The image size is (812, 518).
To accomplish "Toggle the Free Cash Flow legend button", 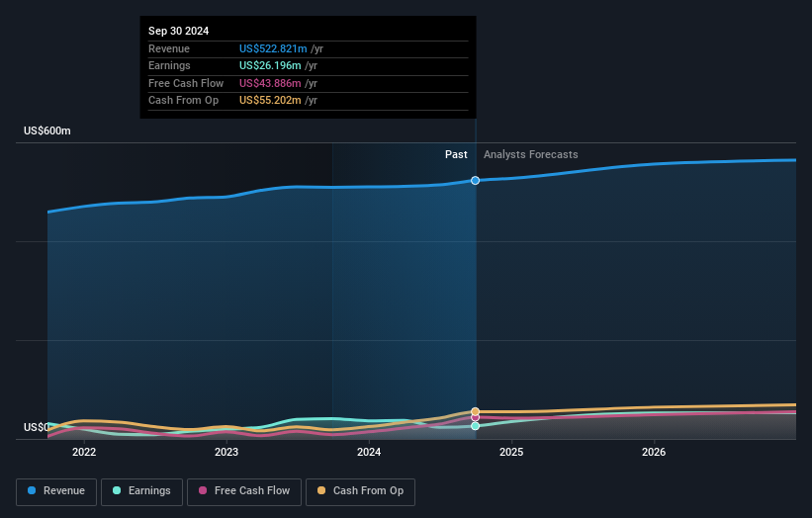I will (x=244, y=491).
